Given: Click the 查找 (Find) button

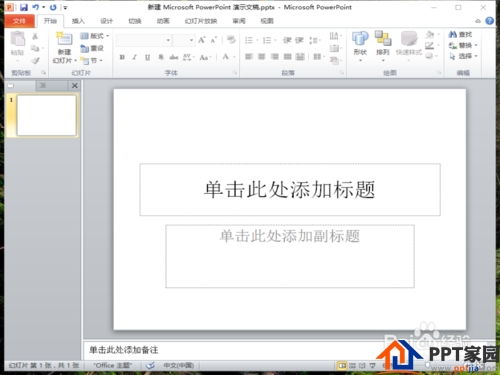Looking at the screenshot, I should click(460, 35).
